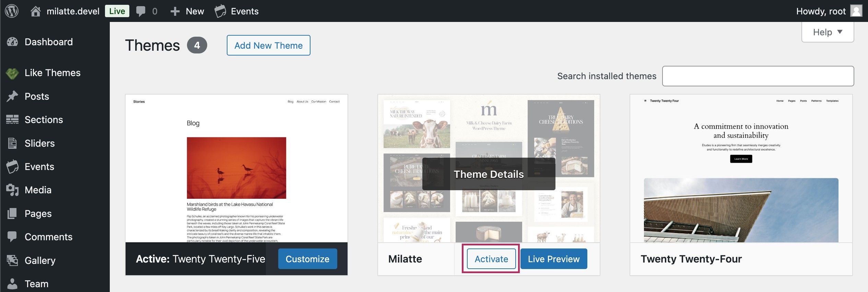
Task: Click the Team person icon
Action: (x=12, y=284)
